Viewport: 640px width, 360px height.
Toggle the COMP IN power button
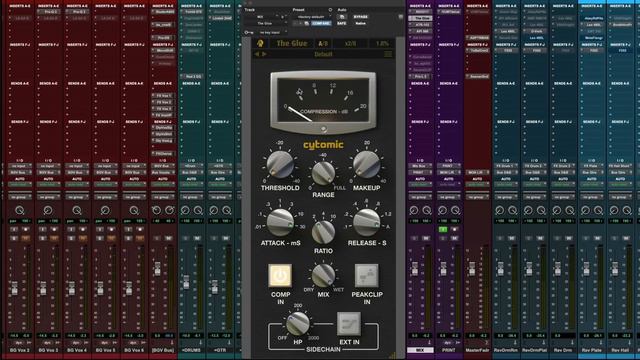point(280,276)
